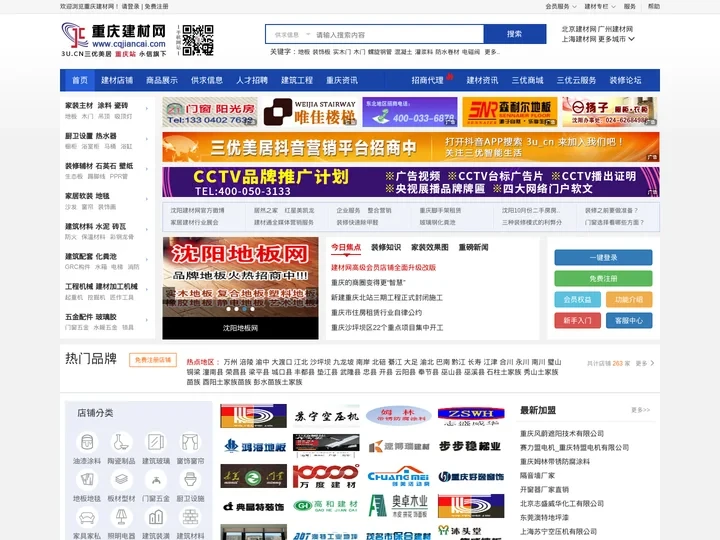Open the red 建材网高级会员店铺全面升级改版 headline

click(x=383, y=268)
